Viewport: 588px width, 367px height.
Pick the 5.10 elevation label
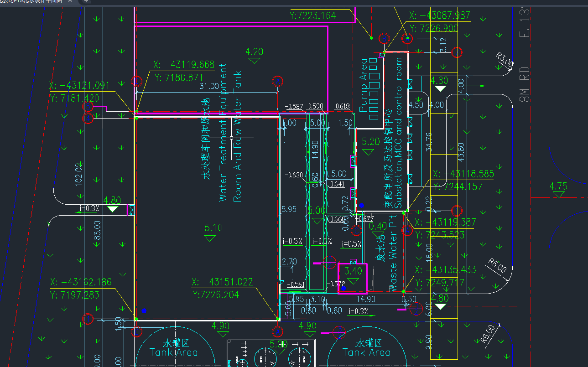(x=214, y=227)
